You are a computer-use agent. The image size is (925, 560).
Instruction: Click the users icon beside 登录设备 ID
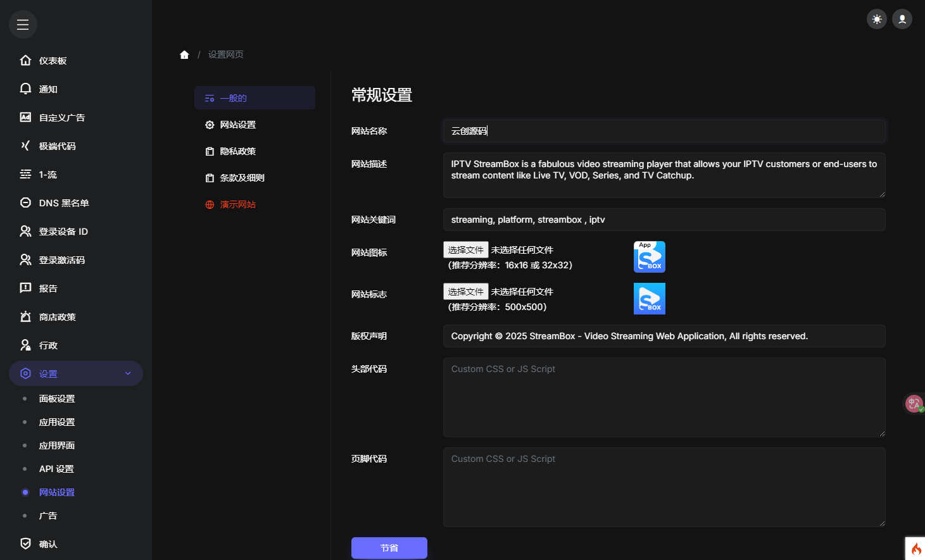pyautogui.click(x=25, y=231)
